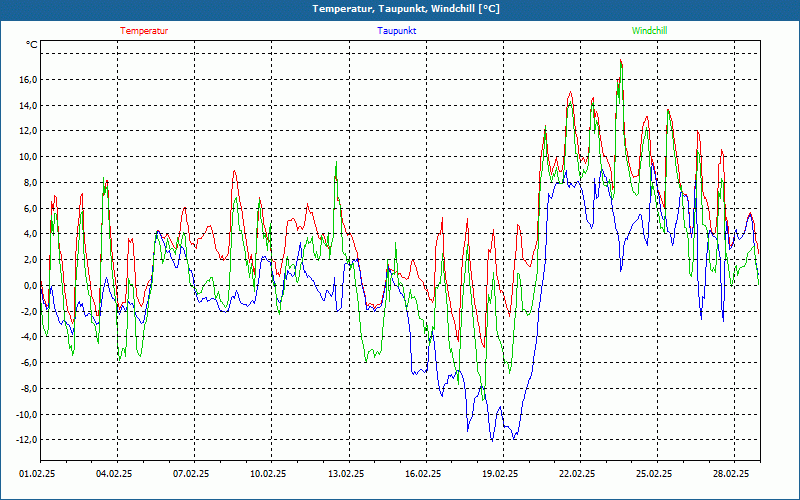Click the 19.02.25 date label
The height and width of the screenshot is (500, 800).
[x=500, y=474]
